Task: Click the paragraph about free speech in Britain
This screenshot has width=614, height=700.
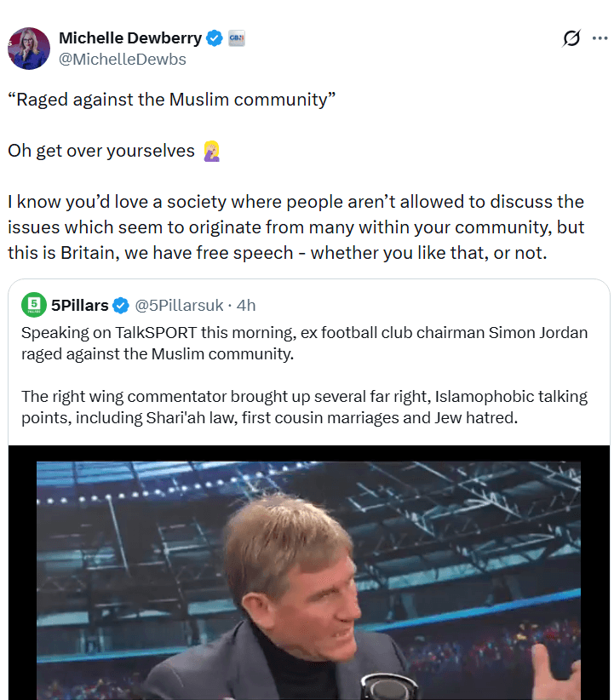Action: coord(296,227)
